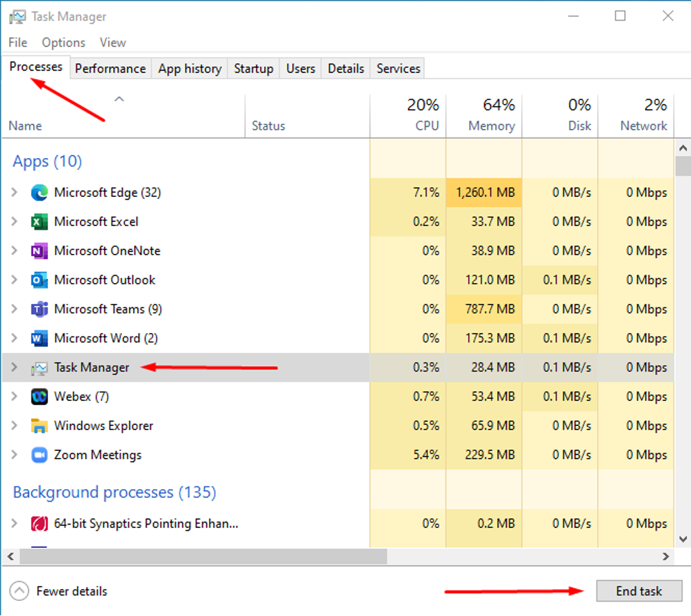
Task: Sort processes by Status column
Action: pos(307,117)
